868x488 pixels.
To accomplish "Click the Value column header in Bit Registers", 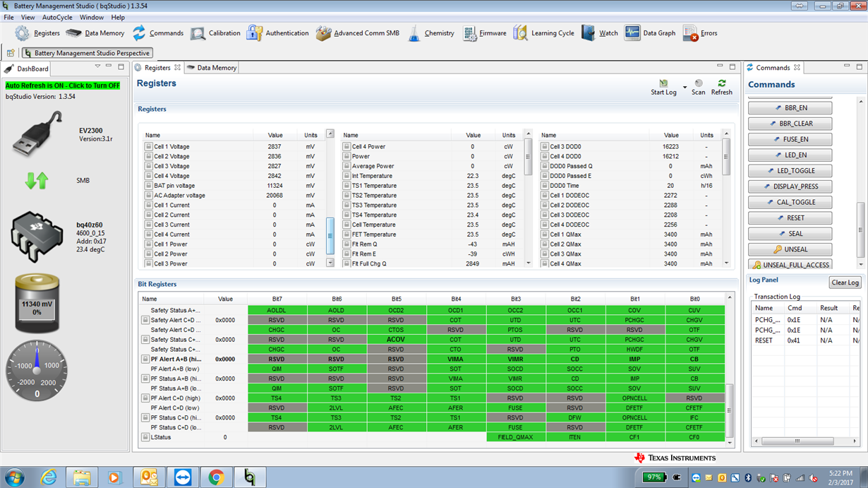I will pyautogui.click(x=225, y=299).
